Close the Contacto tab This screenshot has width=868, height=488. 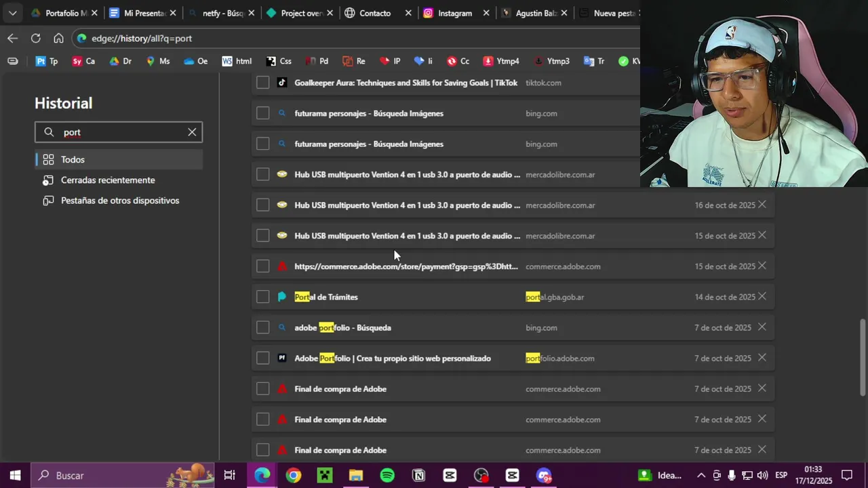(408, 13)
